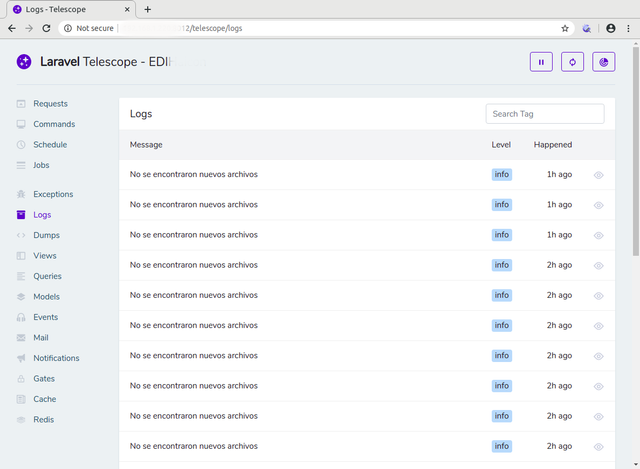Click the Cache icon in sidebar

point(21,399)
